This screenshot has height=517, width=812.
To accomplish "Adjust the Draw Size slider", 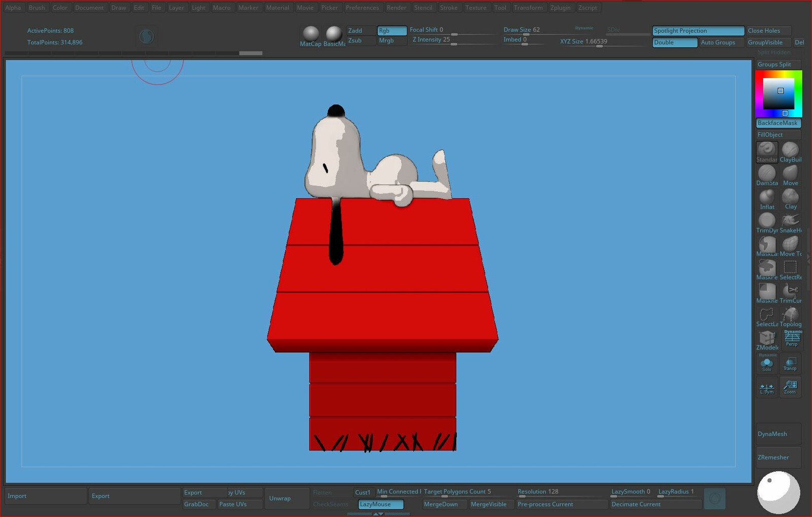I will pyautogui.click(x=526, y=30).
